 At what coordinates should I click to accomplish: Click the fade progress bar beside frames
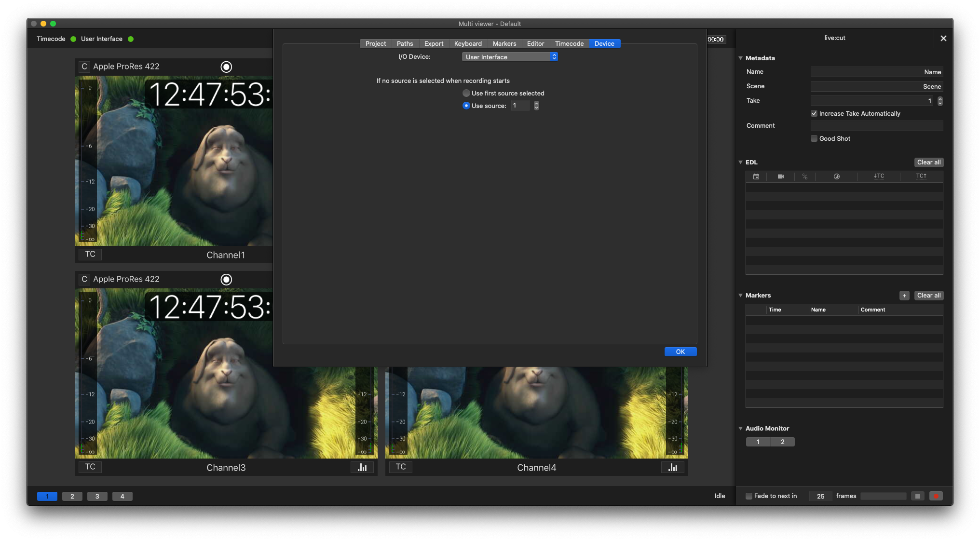[884, 496]
